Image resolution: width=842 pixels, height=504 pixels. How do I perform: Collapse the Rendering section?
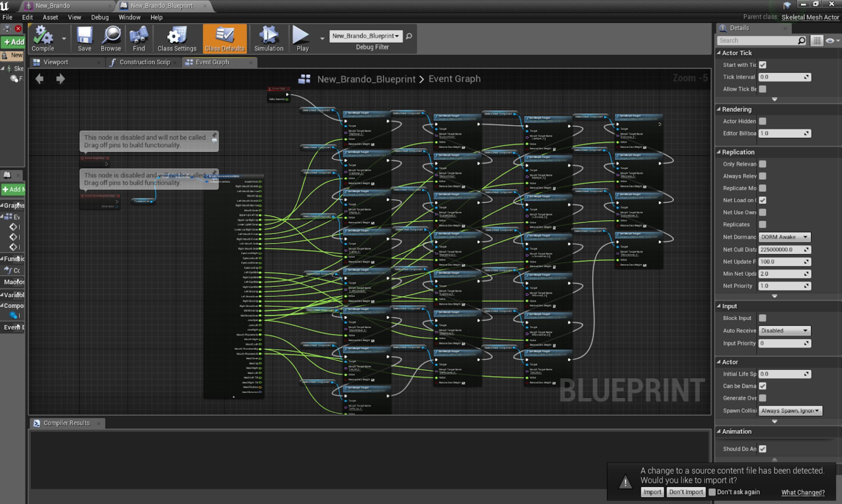[x=719, y=109]
